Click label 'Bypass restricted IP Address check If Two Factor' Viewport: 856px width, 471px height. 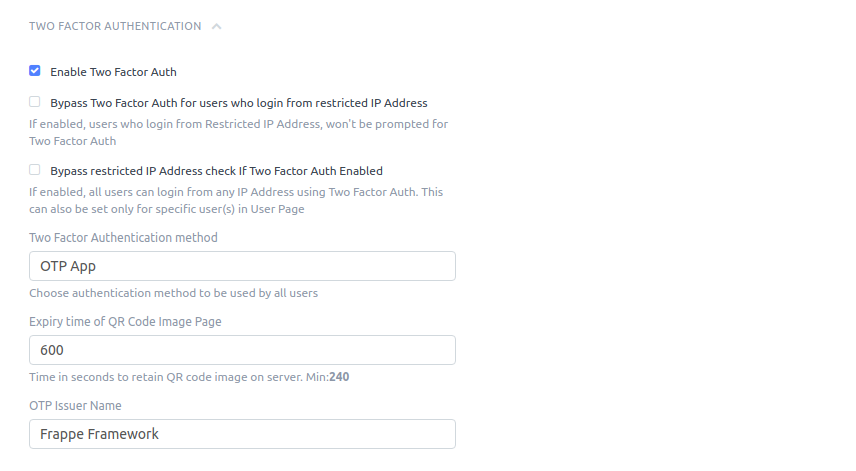216,171
